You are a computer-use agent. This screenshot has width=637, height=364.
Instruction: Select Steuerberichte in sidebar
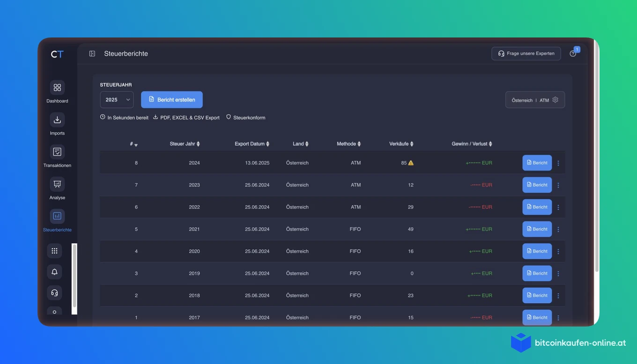click(x=57, y=220)
